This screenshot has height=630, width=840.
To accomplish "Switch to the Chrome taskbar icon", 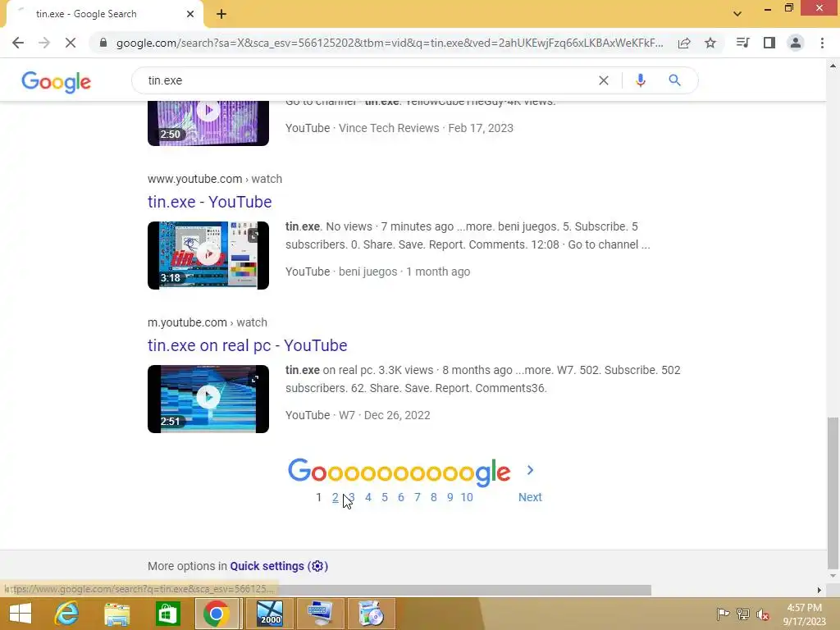I will (217, 614).
